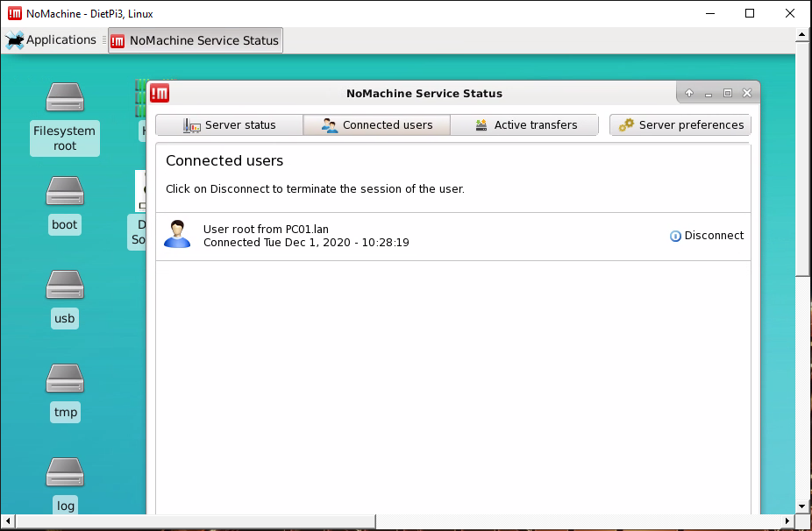This screenshot has width=812, height=531.
Task: Click the Server status monitor icon
Action: coord(192,125)
